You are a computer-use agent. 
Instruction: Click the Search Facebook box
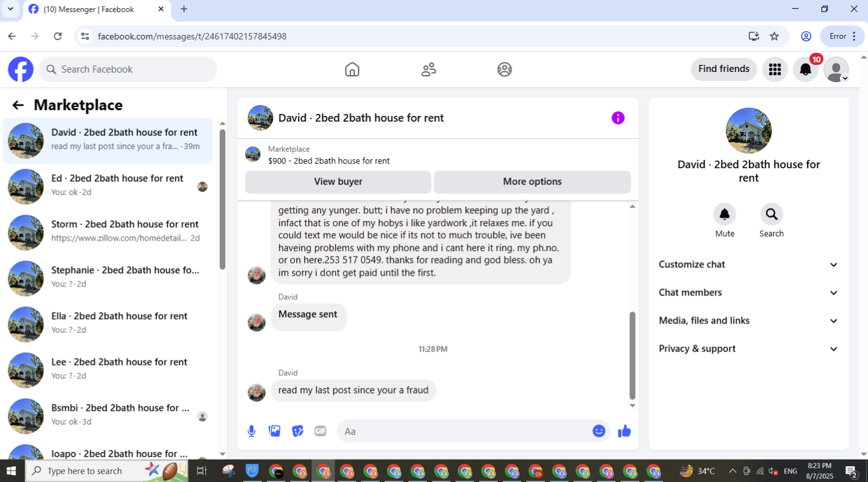coord(128,69)
